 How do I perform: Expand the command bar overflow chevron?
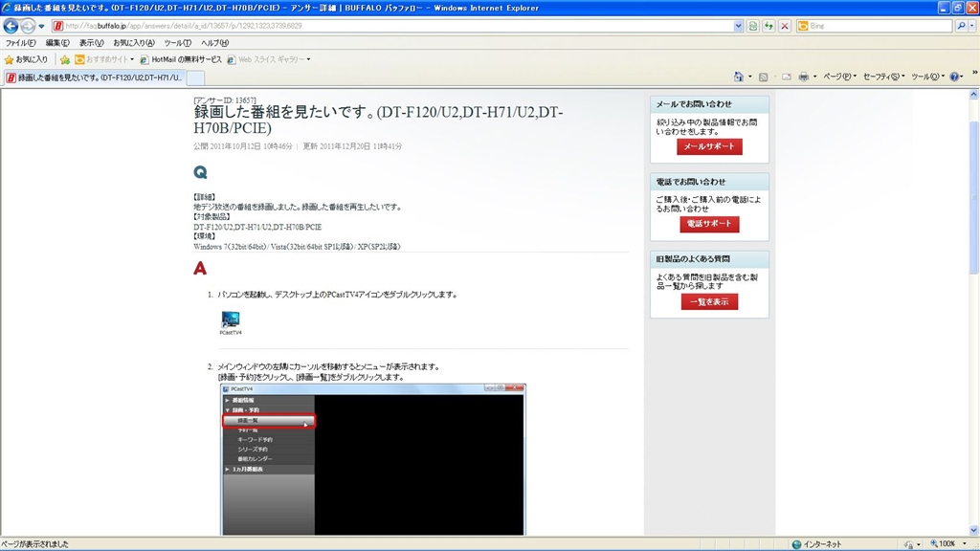coord(974,73)
